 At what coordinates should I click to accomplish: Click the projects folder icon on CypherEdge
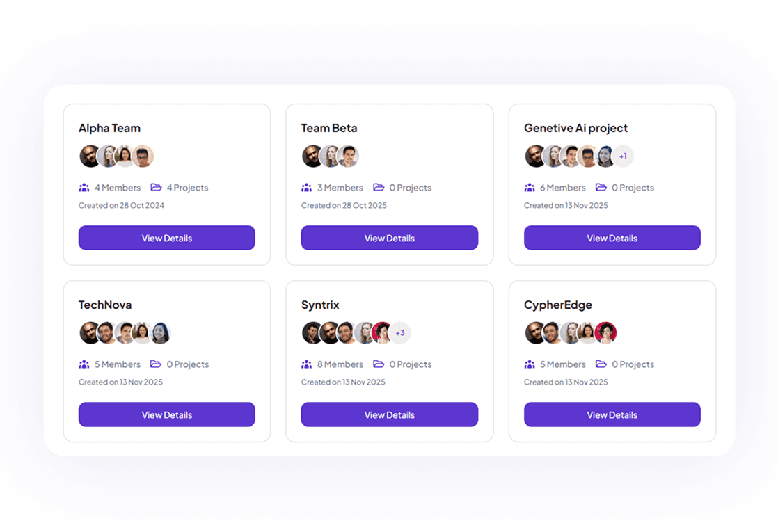pos(601,364)
